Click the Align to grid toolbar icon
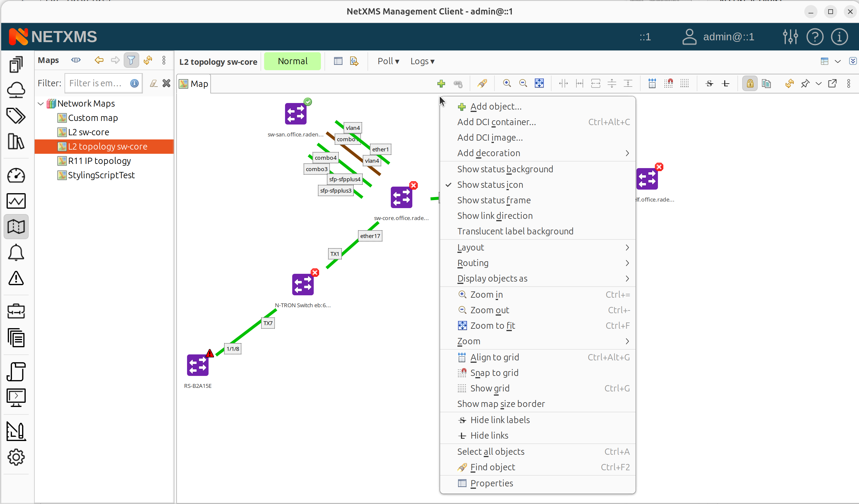The height and width of the screenshot is (504, 859). tap(652, 83)
